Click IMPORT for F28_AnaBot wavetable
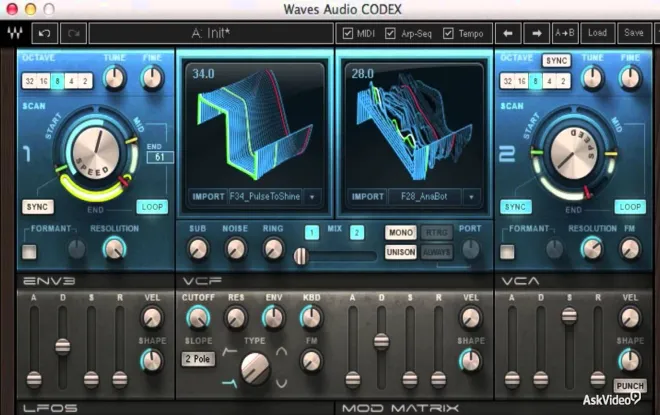Viewport: 660px width, 415px height. tap(367, 197)
